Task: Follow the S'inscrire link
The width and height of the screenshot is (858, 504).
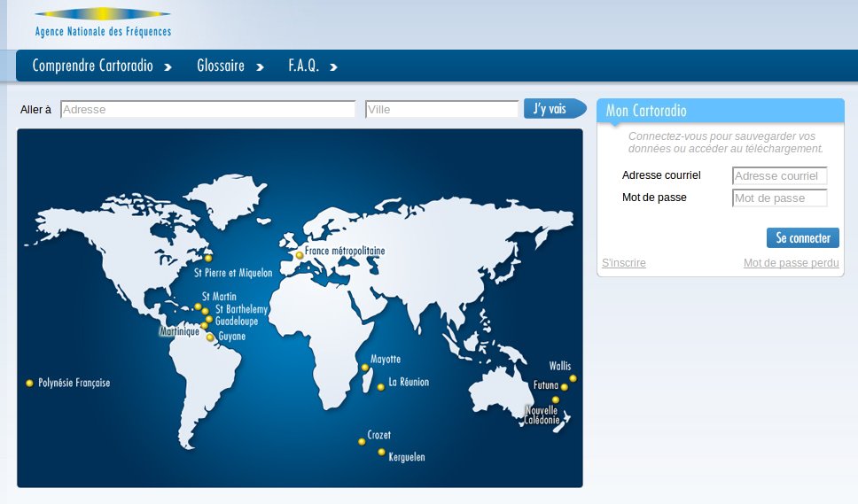Action: pyautogui.click(x=623, y=263)
